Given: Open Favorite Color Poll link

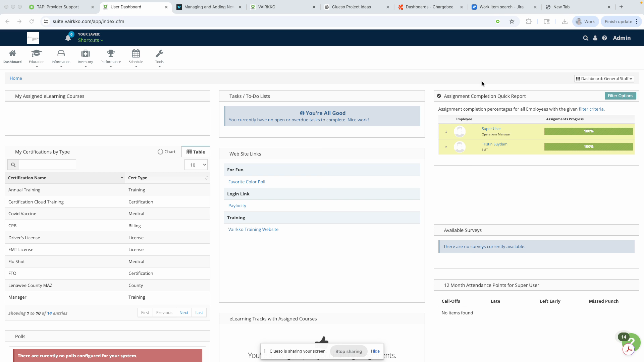Looking at the screenshot, I should 247,182.
